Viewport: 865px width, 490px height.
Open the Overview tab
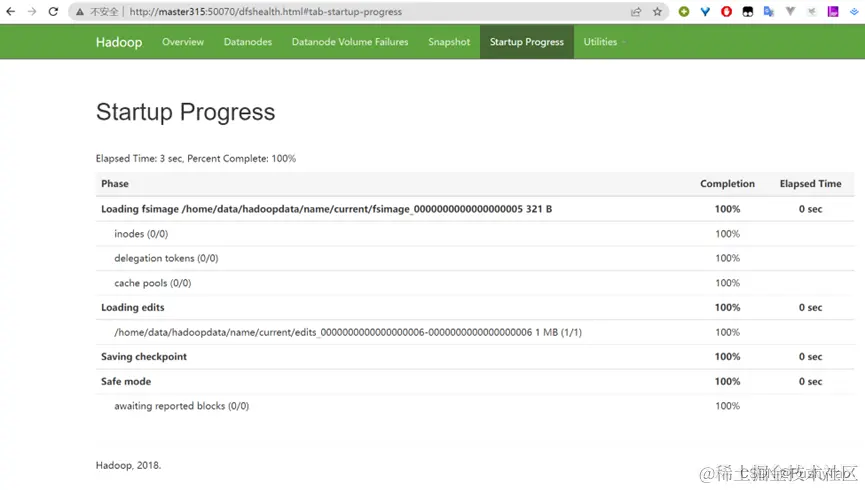point(183,42)
